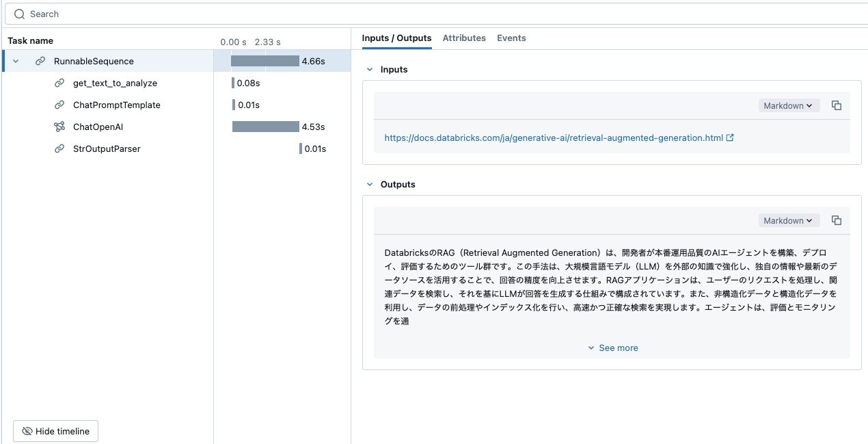The width and height of the screenshot is (868, 444).
Task: Open the retrieval-augmented-generation documentation link
Action: point(554,137)
